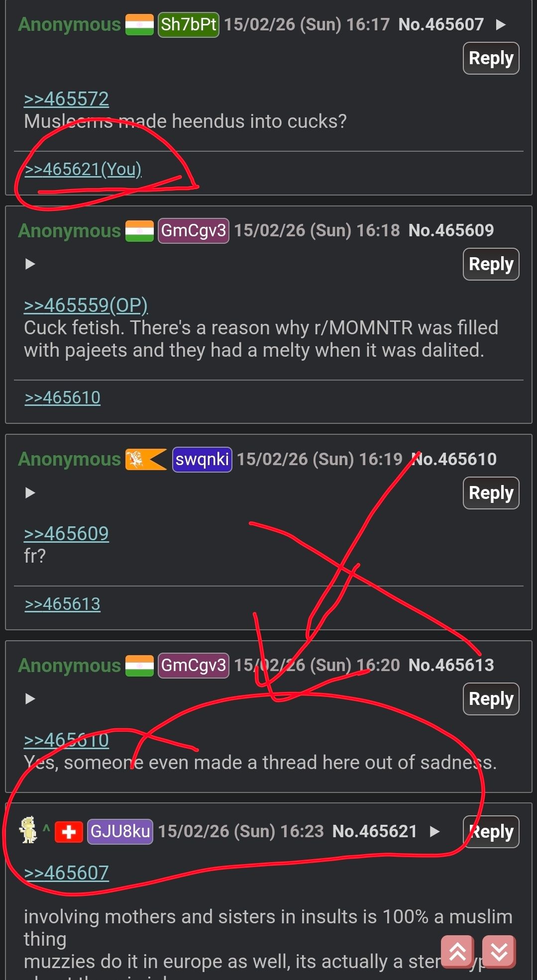This screenshot has width=537, height=980.
Task: Select poster ID badge swqnki
Action: point(202,459)
